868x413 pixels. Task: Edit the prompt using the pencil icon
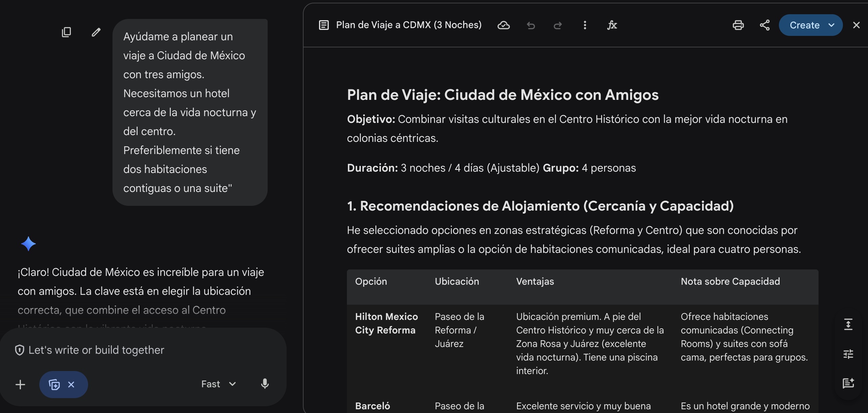click(x=96, y=32)
